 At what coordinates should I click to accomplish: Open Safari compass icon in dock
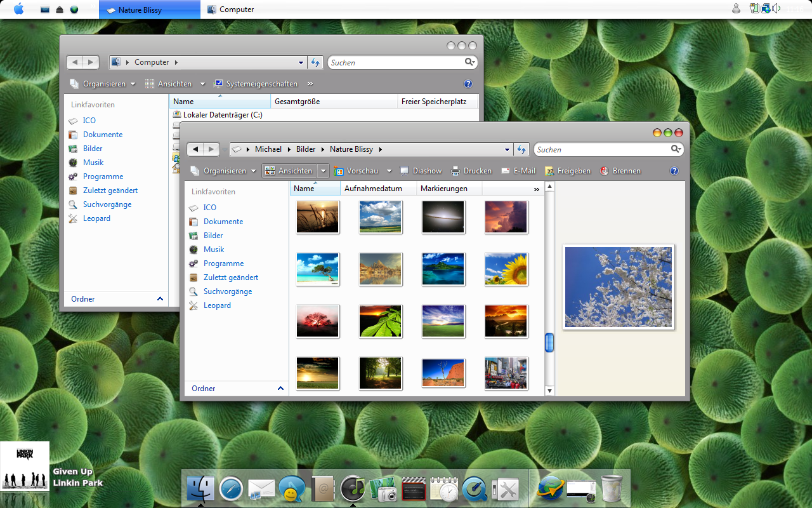tap(231, 490)
